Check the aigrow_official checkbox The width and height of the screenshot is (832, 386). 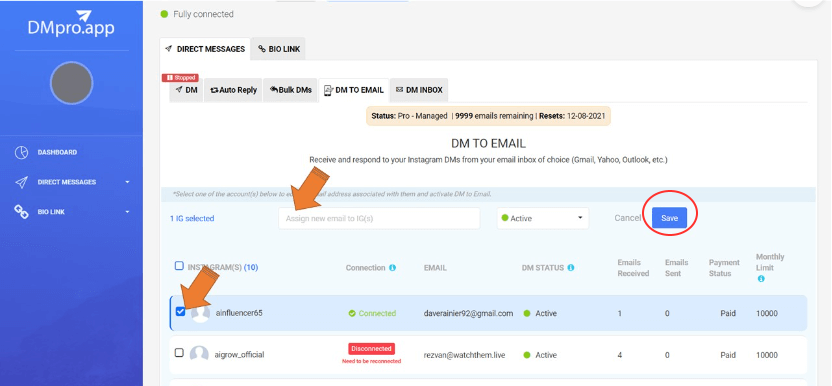[179, 353]
